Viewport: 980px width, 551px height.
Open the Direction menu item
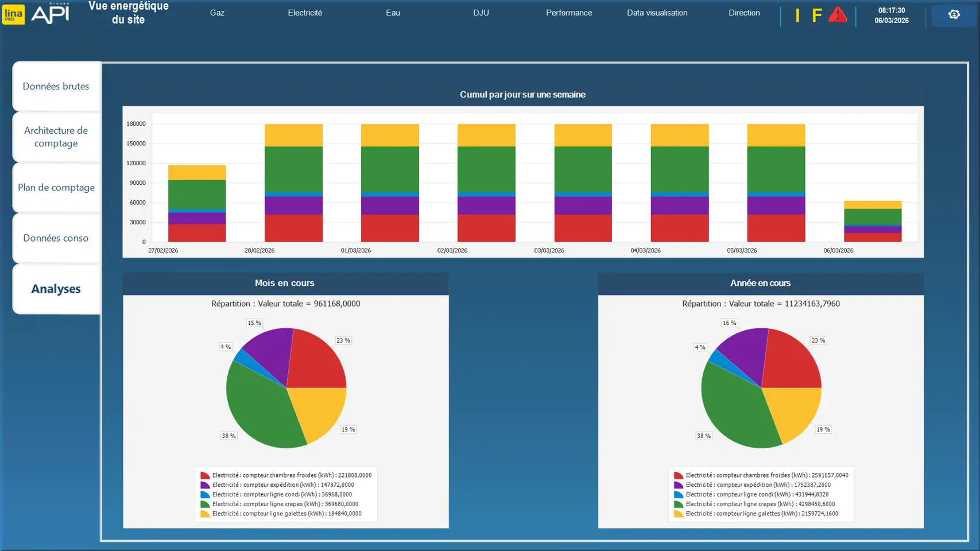pos(744,13)
